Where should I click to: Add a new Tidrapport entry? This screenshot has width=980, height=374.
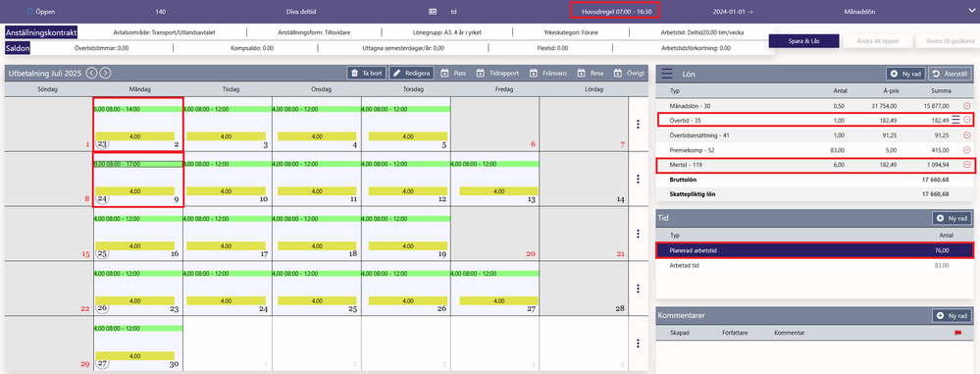click(498, 74)
